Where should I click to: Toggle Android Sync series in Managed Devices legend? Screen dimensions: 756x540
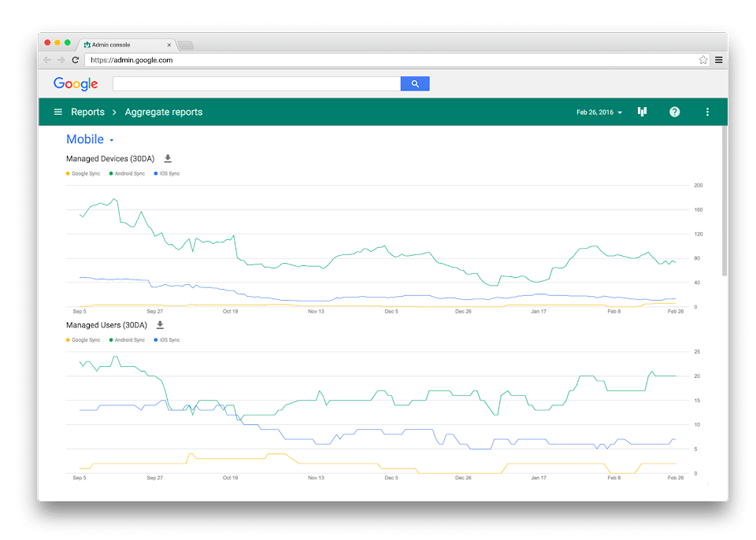pos(127,173)
